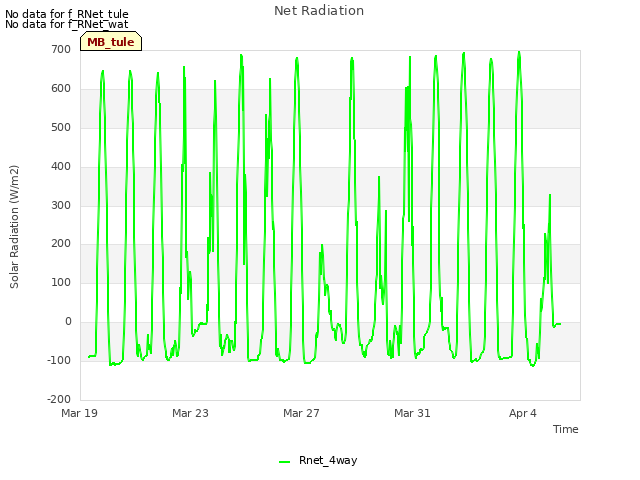Click the 600 y-axis tick label
This screenshot has width=640, height=480.
(61, 89)
